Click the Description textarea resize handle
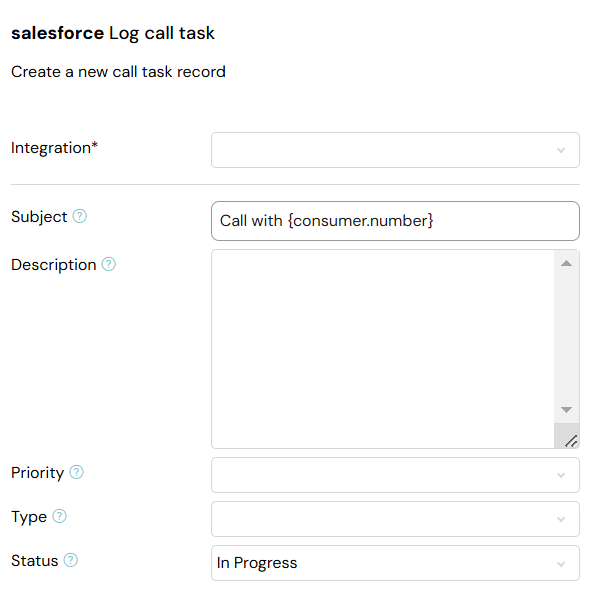The height and width of the screenshot is (598, 604). point(570,439)
